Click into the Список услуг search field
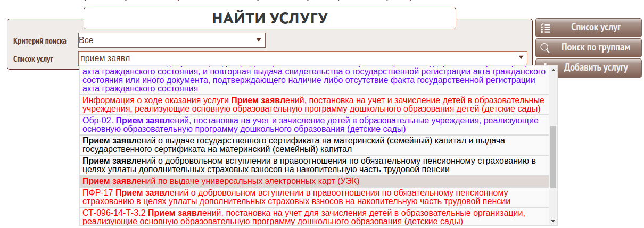The image size is (644, 228). (x=293, y=58)
